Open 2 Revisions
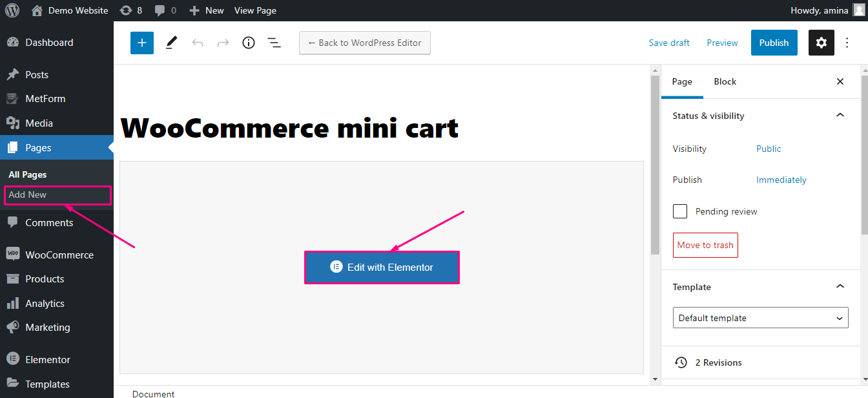Viewport: 868px width, 398px height. [x=759, y=362]
